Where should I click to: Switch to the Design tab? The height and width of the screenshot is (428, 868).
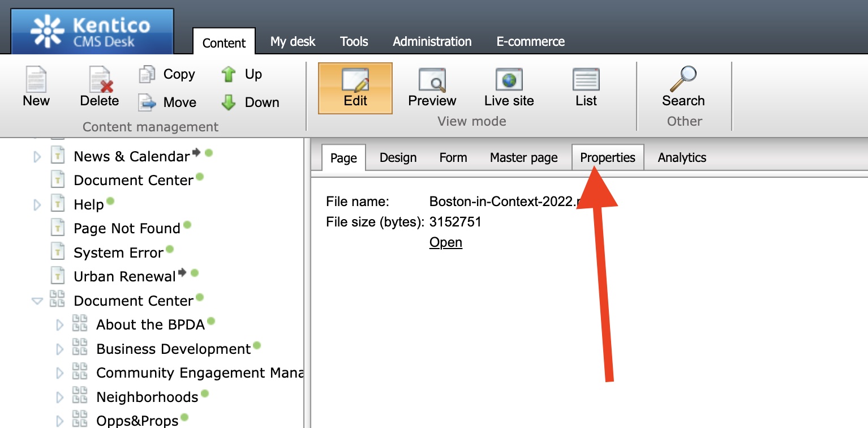point(398,158)
